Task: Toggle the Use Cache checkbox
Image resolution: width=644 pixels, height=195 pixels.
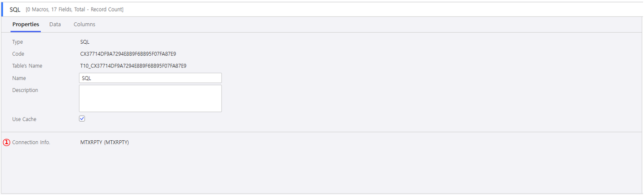Action: (x=82, y=118)
